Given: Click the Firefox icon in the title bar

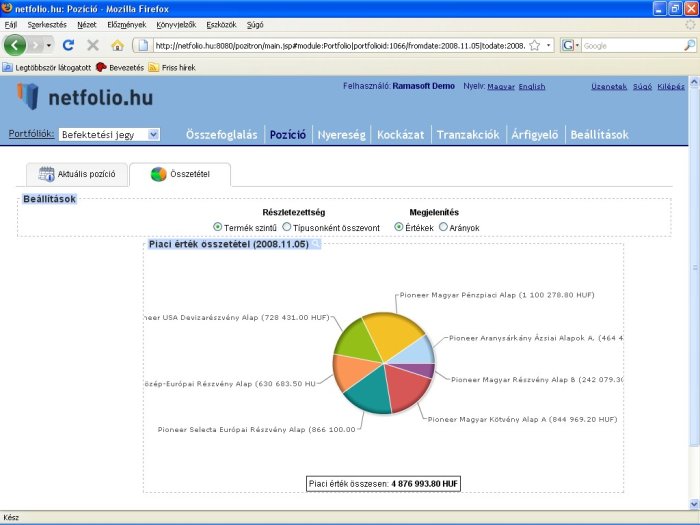Looking at the screenshot, I should pyautogui.click(x=7, y=8).
